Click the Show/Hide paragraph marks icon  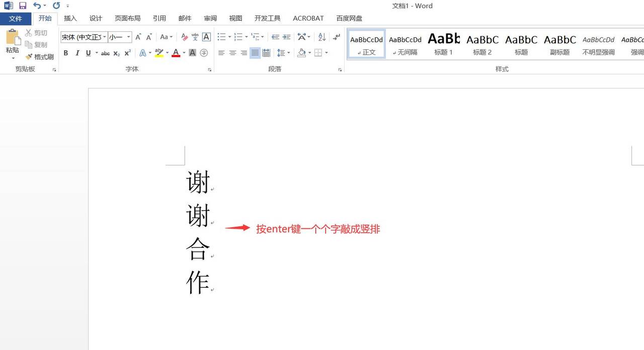336,37
